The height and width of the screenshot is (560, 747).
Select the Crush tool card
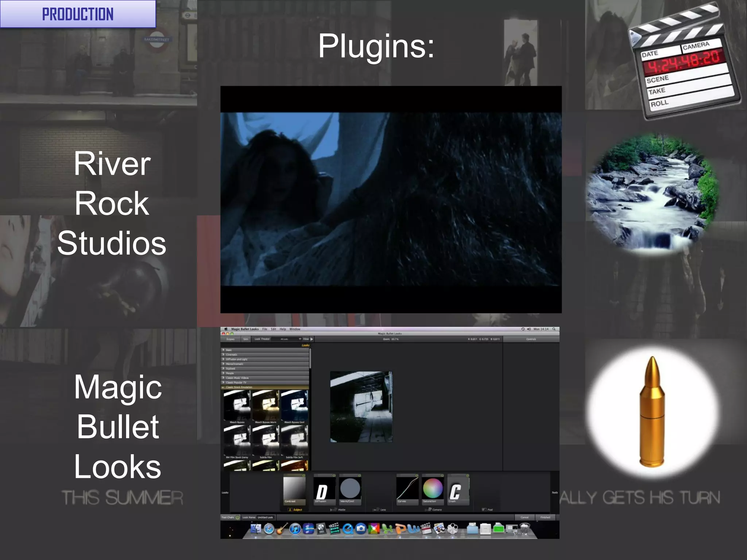pos(458,489)
